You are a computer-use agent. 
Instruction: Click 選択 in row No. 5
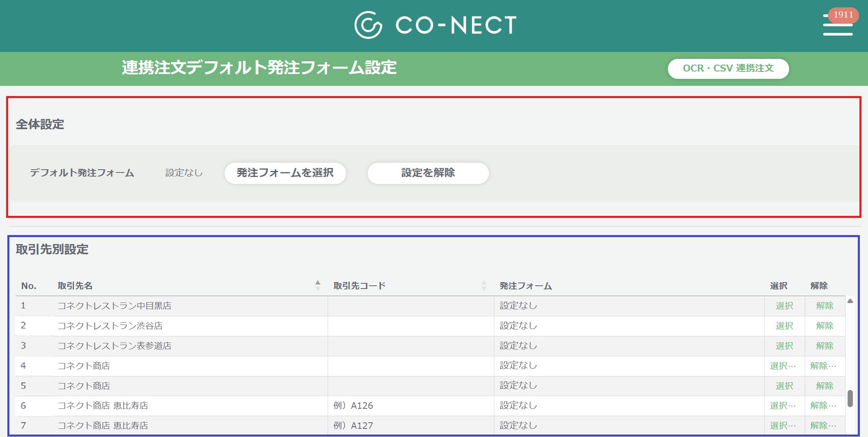pos(784,386)
